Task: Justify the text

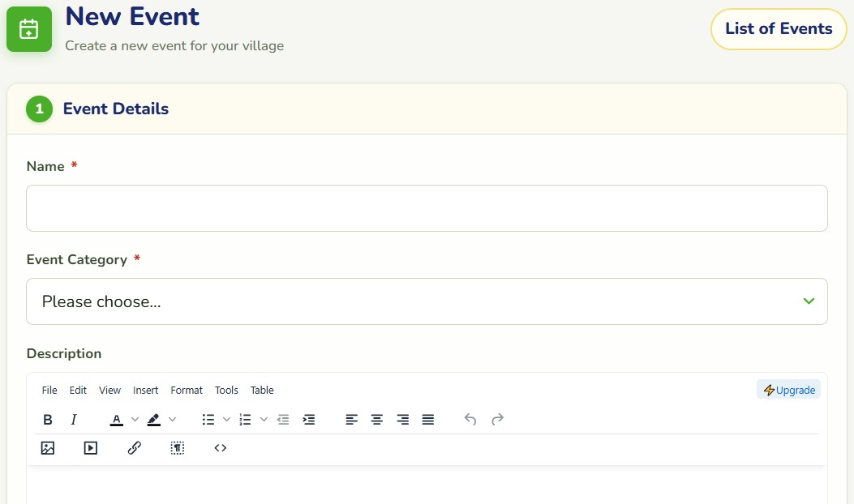Action: click(x=428, y=420)
